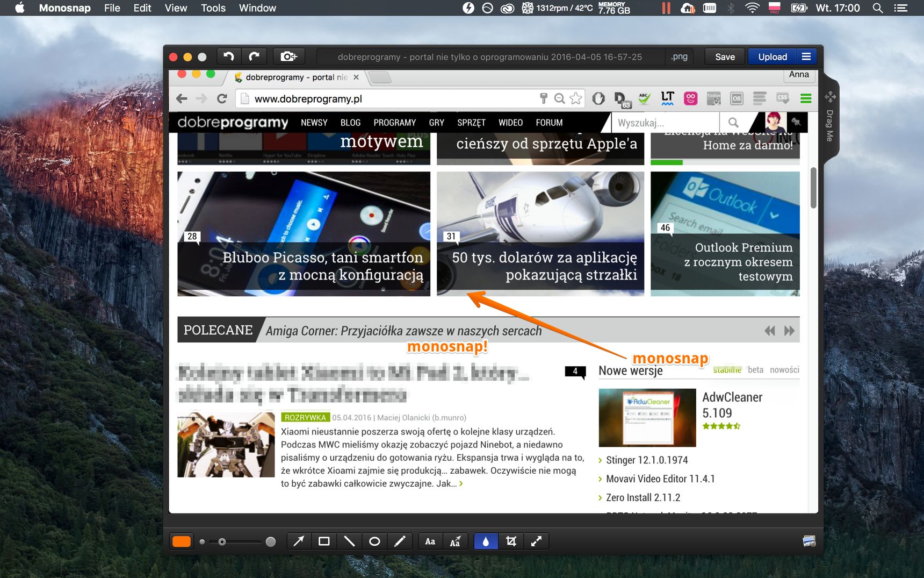Screen dimensions: 924x578
Task: Open the Window menu
Action: click(257, 8)
